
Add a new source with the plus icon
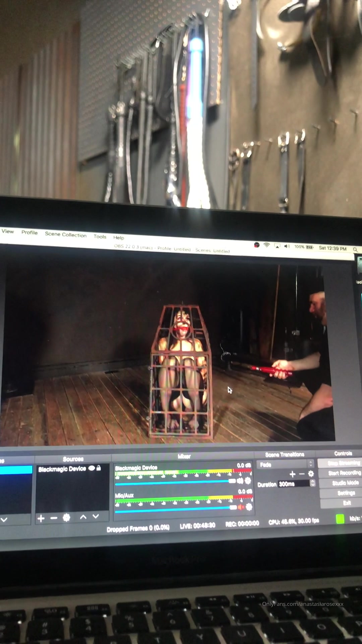[41, 519]
